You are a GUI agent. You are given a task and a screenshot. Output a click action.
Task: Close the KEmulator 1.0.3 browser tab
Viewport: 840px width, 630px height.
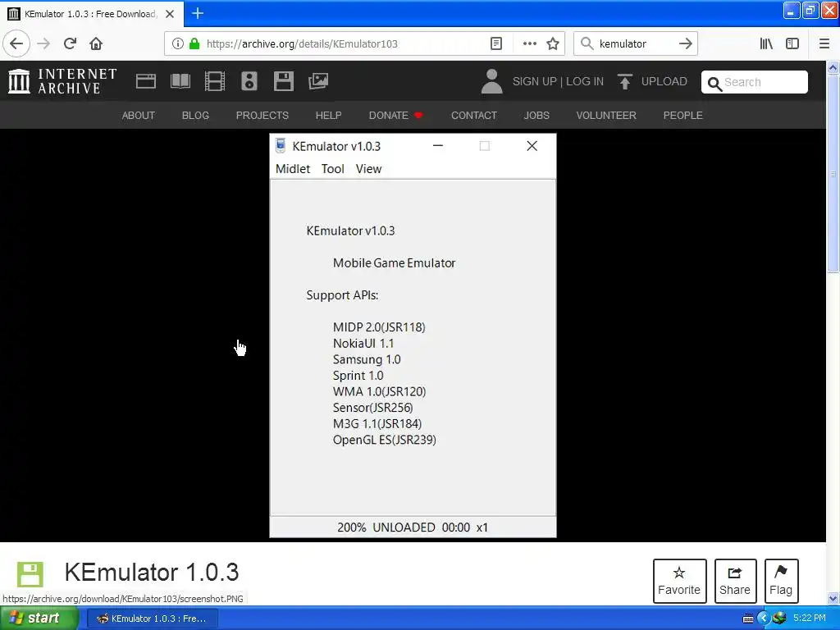(170, 14)
